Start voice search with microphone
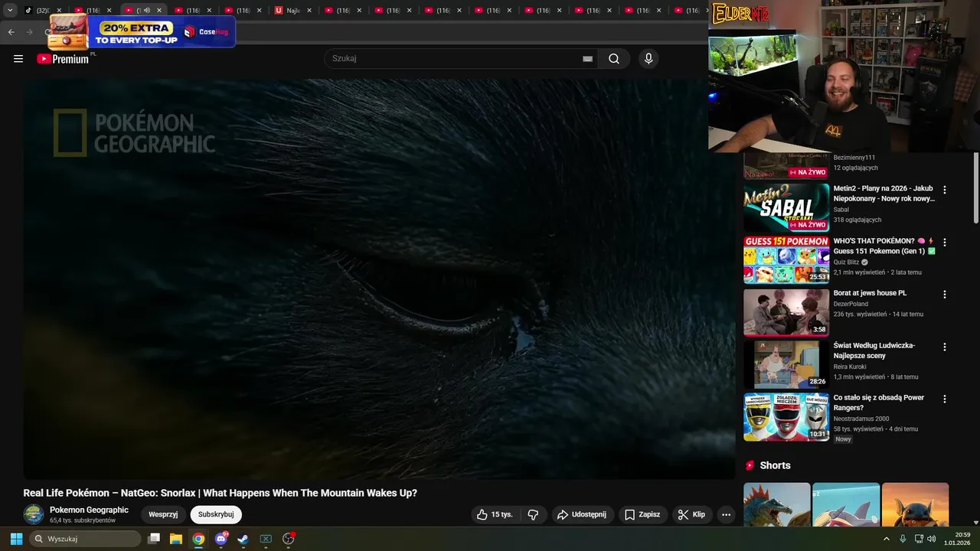 pyautogui.click(x=648, y=59)
